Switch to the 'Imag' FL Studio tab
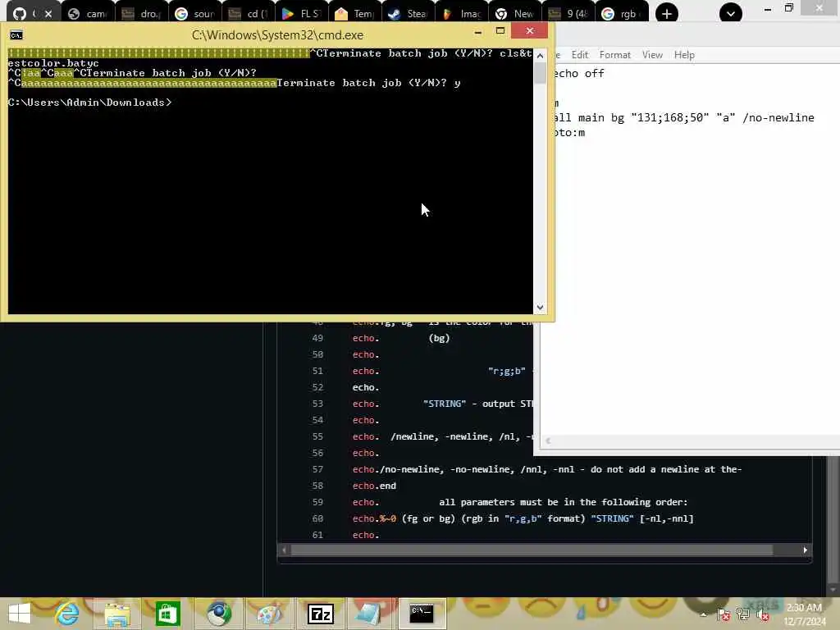Viewport: 840px width, 630px height. click(x=461, y=13)
